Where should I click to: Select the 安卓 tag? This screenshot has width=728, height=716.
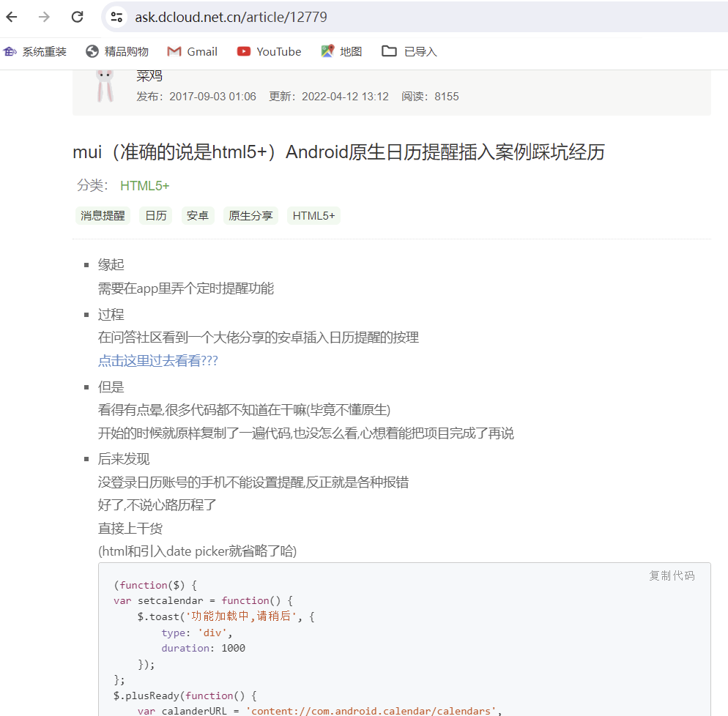coord(197,215)
